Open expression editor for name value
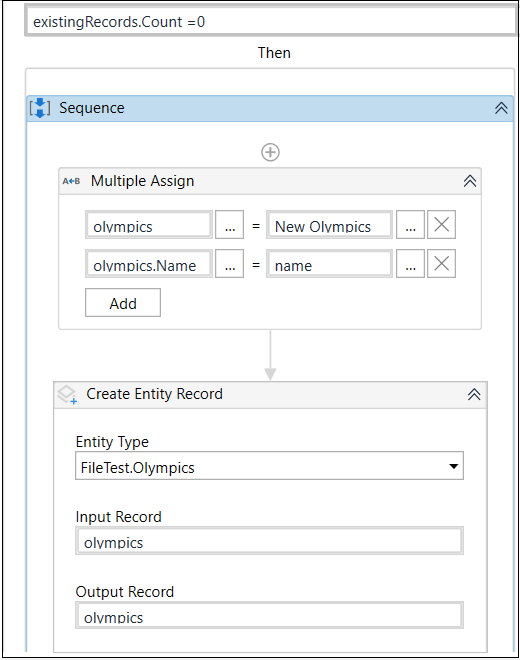 410,264
